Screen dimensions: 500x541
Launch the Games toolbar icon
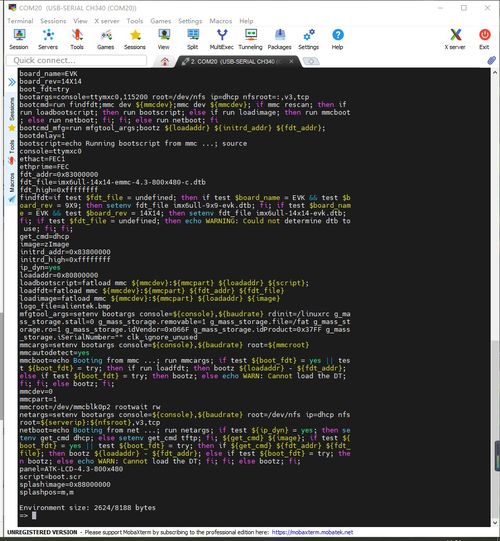(x=106, y=39)
